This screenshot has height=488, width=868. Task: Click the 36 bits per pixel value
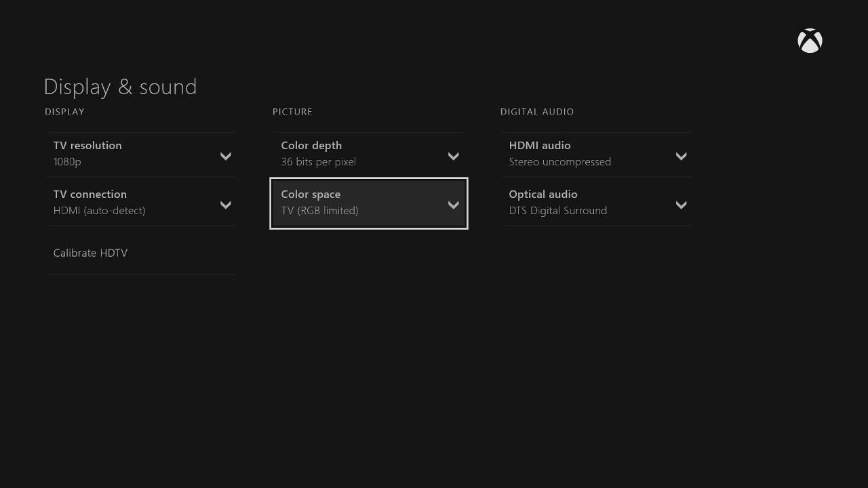319,162
